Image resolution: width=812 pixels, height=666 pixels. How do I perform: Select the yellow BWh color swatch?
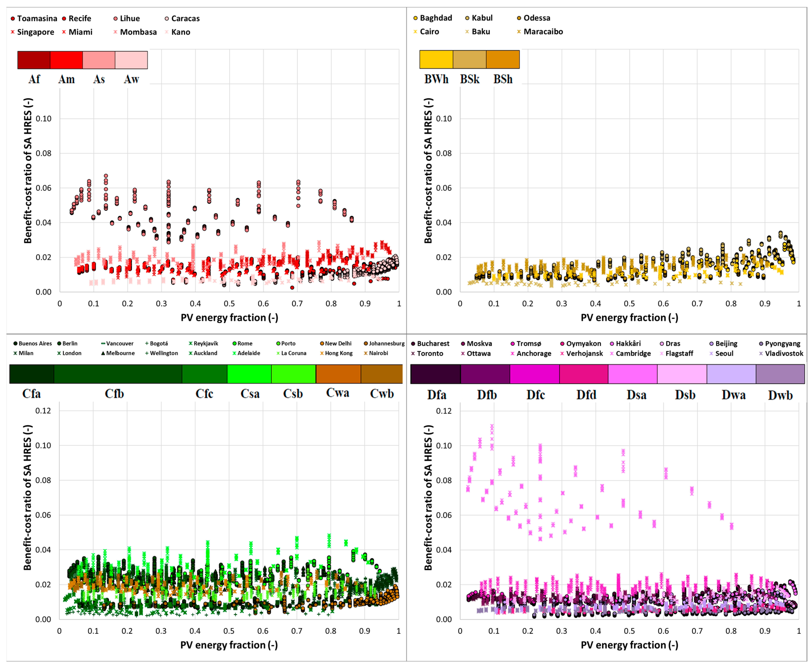tap(436, 60)
